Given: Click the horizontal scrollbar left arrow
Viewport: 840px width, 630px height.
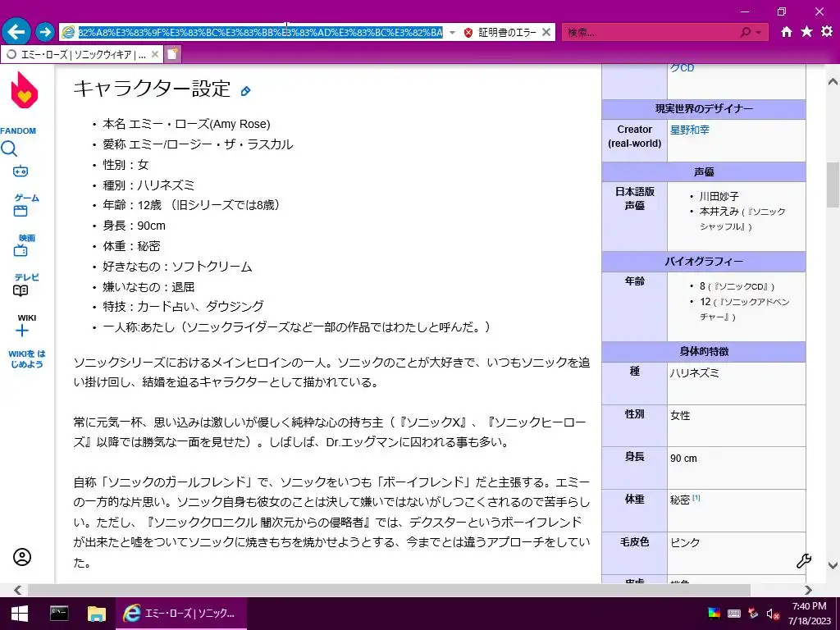Looking at the screenshot, I should [17, 590].
